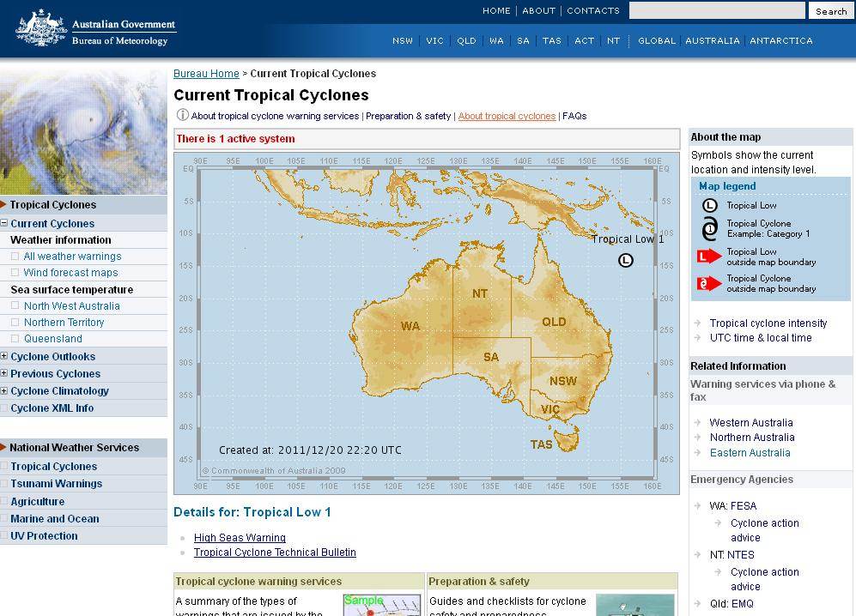Click the cyclone satellite image thumbnail
856x616 pixels.
83,132
